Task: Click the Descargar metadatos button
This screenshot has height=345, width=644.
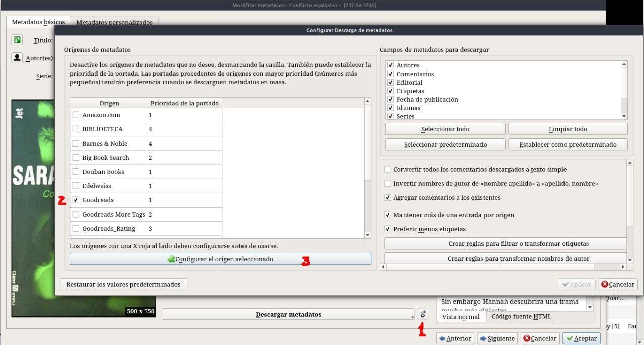Action: tap(288, 314)
